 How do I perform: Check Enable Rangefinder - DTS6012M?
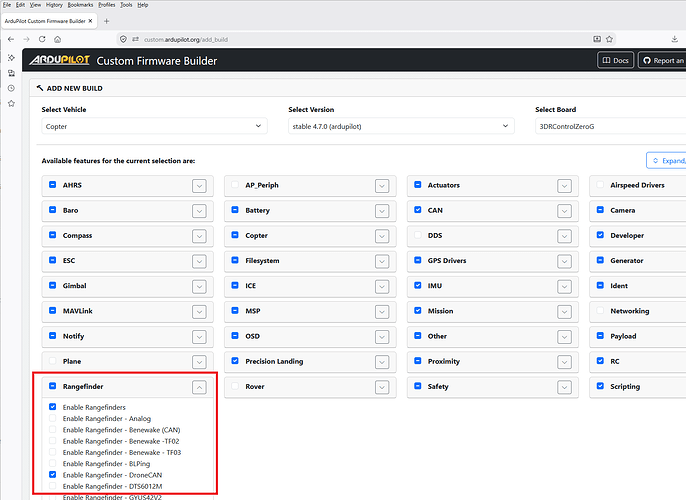pyautogui.click(x=52, y=486)
